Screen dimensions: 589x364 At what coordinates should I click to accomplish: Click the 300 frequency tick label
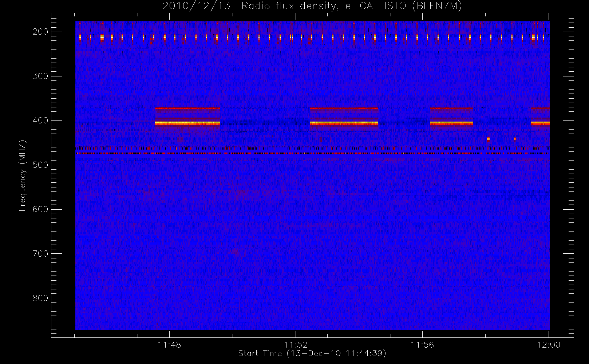(40, 76)
